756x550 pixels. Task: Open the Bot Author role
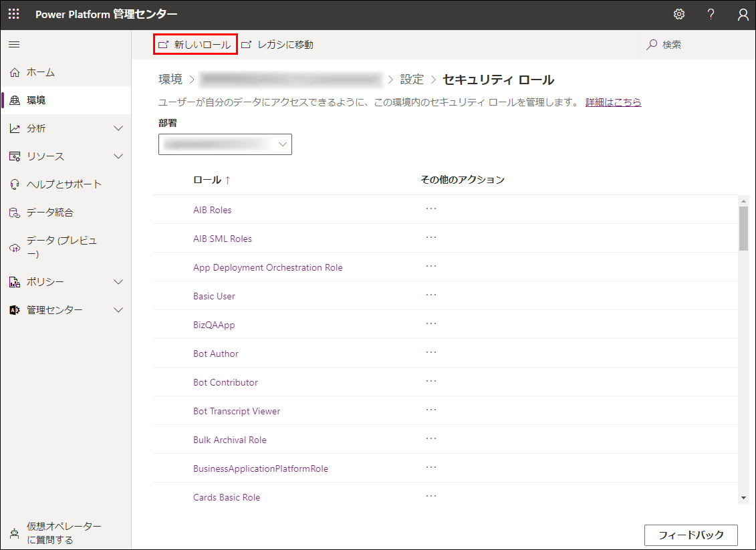coord(215,354)
